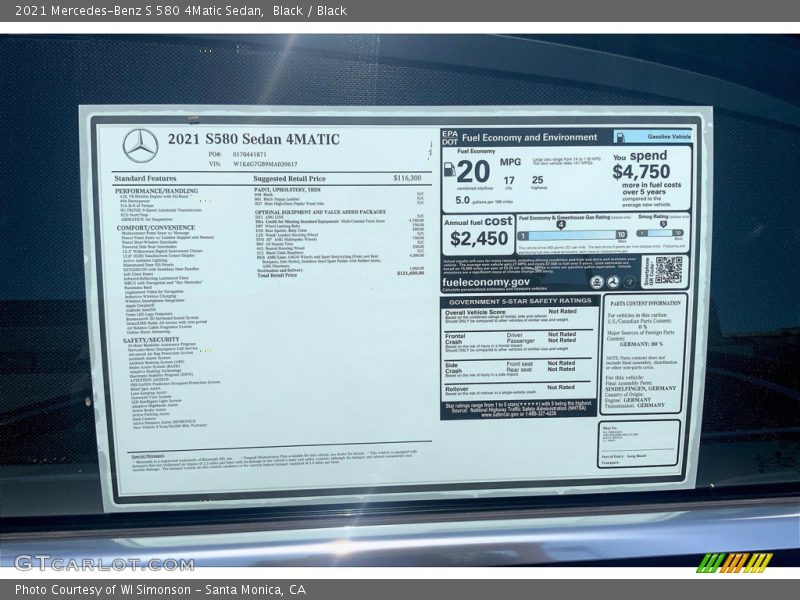This screenshot has width=800, height=600.
Task: Click the greenhouse gas rating marker showing 4
Action: coord(561,224)
